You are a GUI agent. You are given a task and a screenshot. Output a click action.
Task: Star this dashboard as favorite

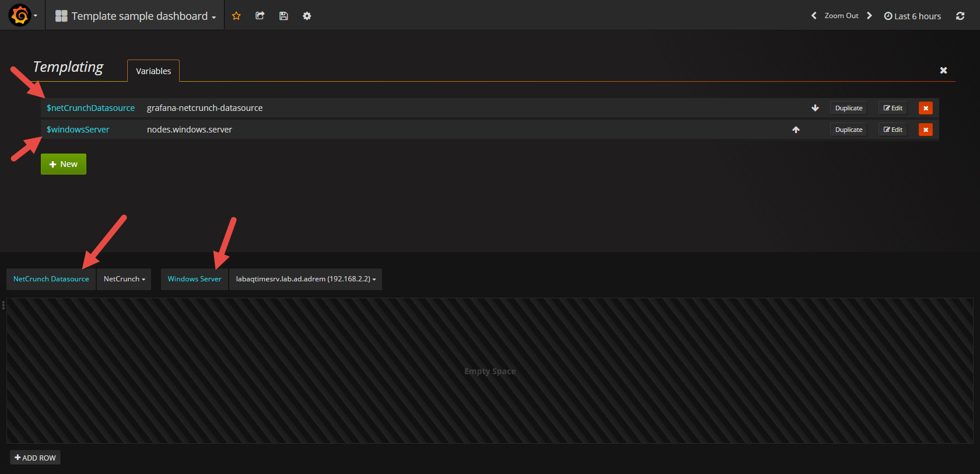pos(236,16)
